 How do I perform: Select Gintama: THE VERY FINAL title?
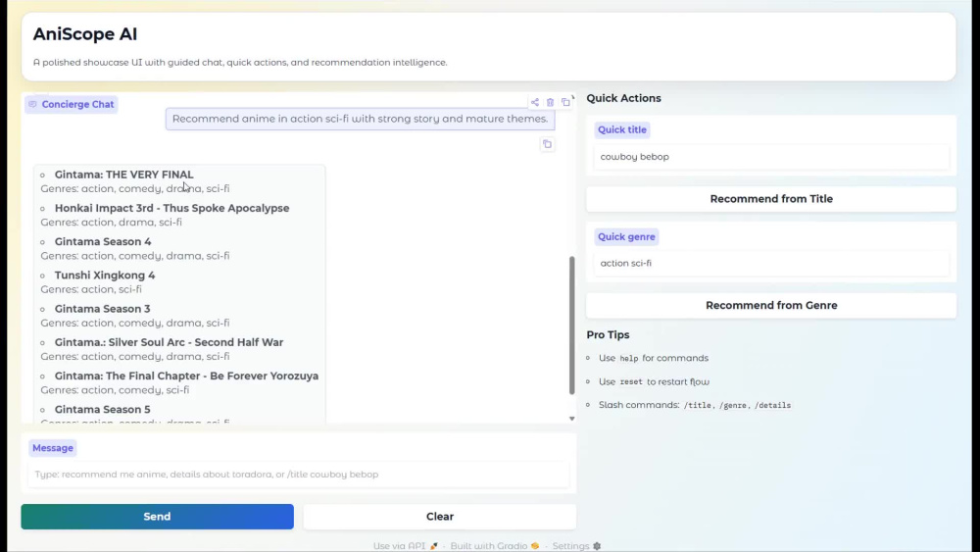point(123,175)
